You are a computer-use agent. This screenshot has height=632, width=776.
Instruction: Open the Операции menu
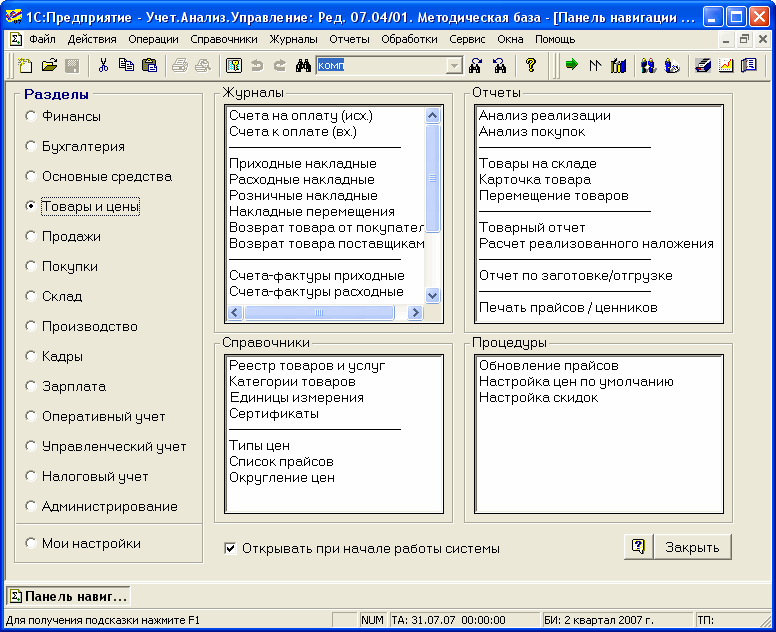click(153, 39)
